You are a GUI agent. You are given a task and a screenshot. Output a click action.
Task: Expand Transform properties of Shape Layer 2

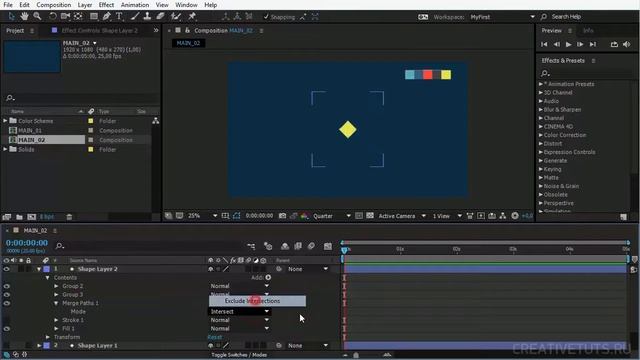[48, 337]
